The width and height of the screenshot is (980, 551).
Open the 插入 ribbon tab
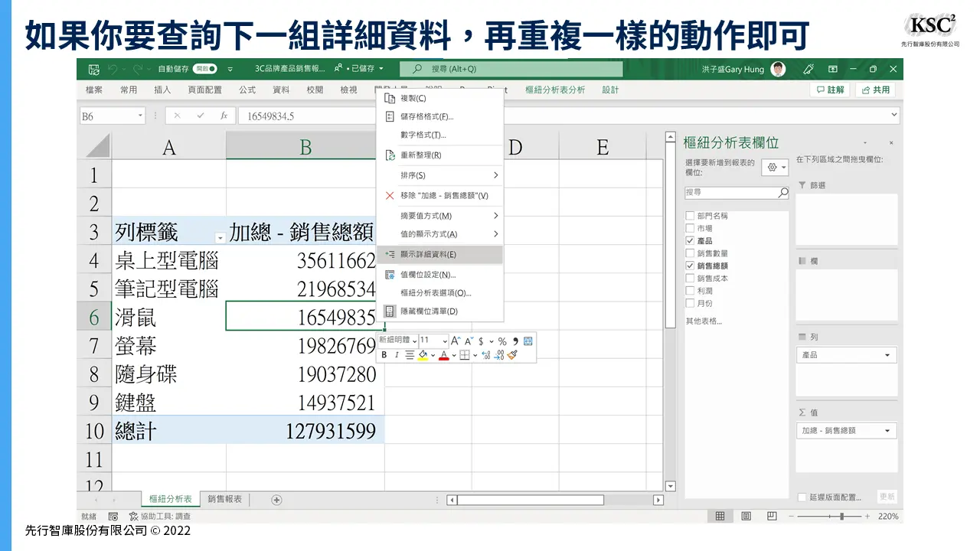(x=162, y=90)
